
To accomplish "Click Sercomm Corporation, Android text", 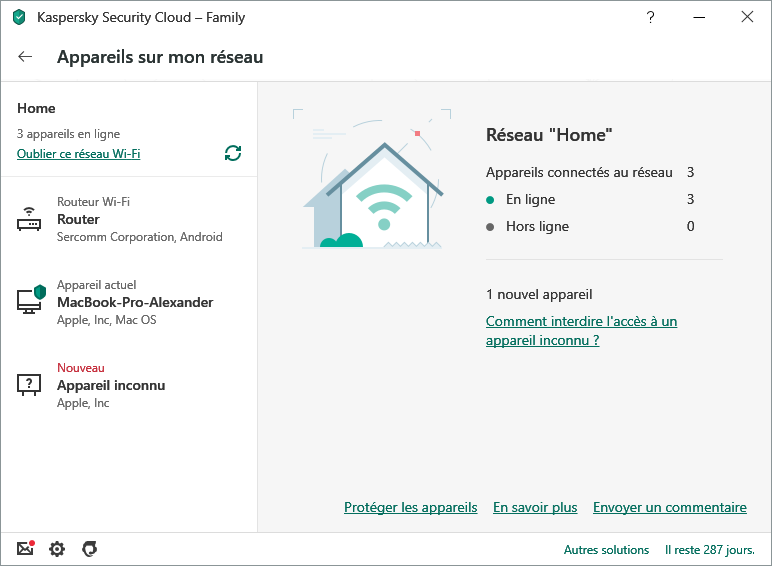I will (x=140, y=237).
